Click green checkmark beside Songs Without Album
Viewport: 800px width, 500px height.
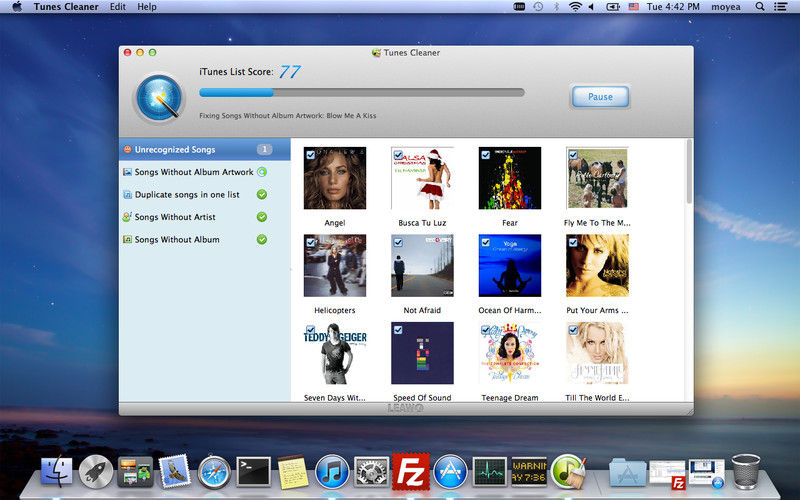click(262, 239)
